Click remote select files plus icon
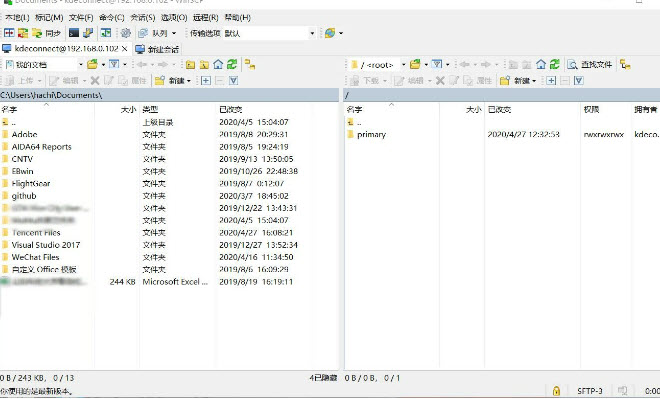The width and height of the screenshot is (660, 399). pyautogui.click(x=551, y=80)
